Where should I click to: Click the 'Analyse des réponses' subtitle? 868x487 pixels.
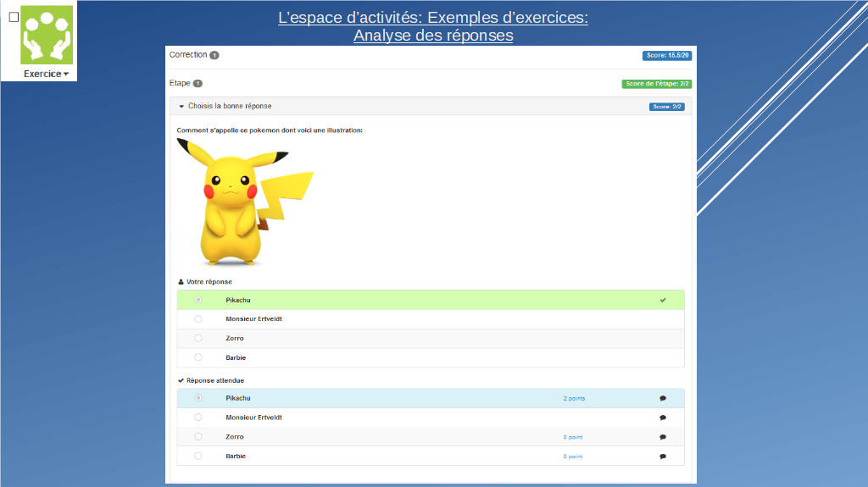pos(433,36)
